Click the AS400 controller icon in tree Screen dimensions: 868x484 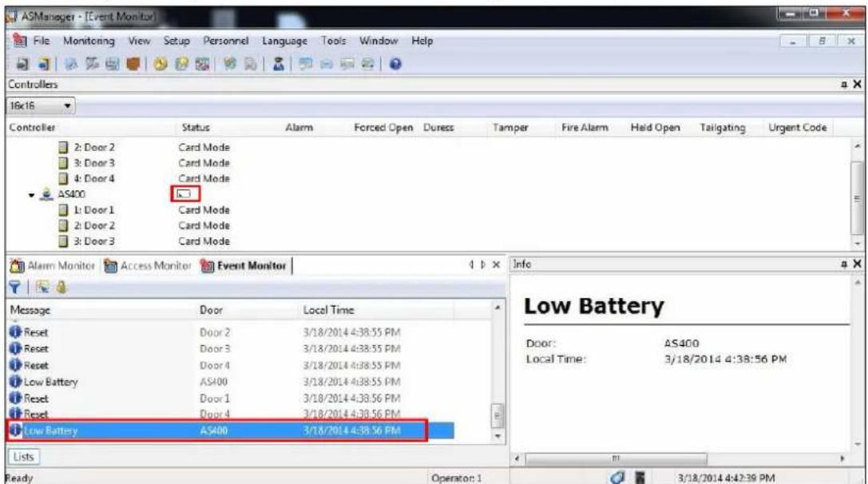[x=47, y=194]
